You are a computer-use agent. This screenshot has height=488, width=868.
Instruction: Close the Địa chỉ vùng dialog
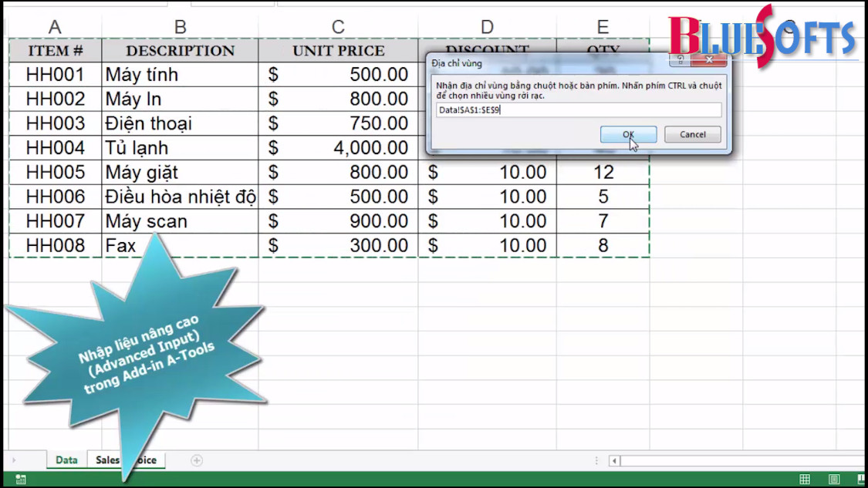pos(708,59)
